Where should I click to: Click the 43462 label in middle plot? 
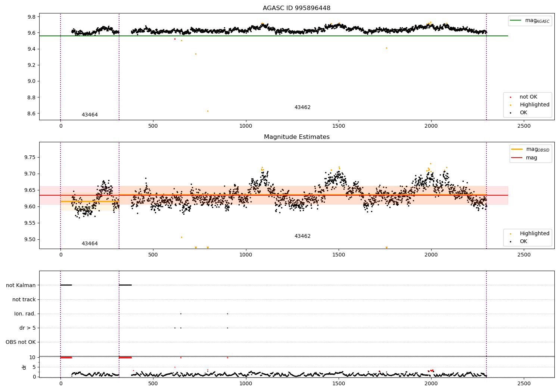click(x=302, y=236)
